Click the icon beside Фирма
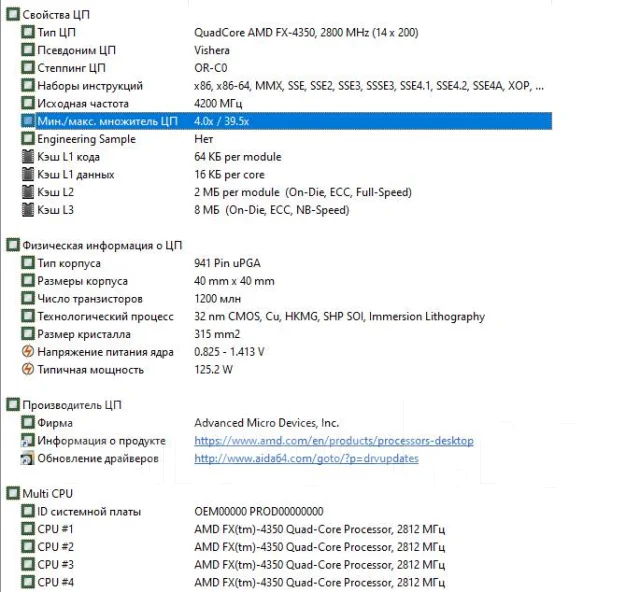 coord(28,423)
